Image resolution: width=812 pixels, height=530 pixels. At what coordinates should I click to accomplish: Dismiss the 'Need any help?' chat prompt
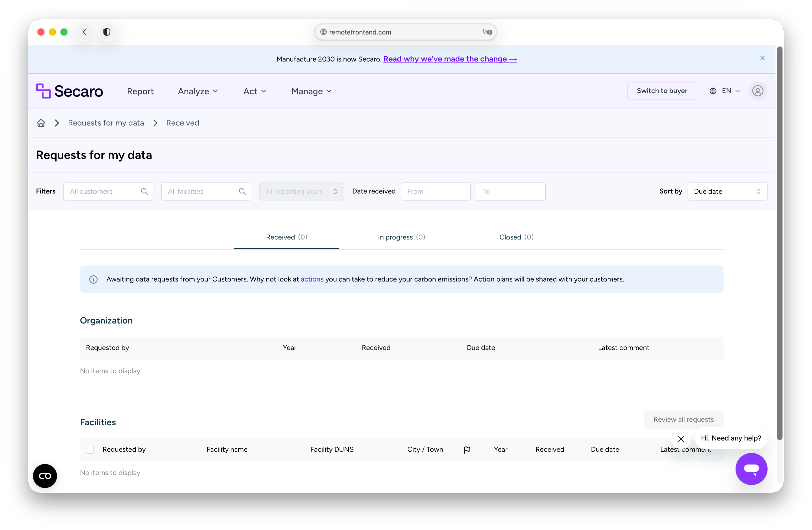[x=681, y=439]
